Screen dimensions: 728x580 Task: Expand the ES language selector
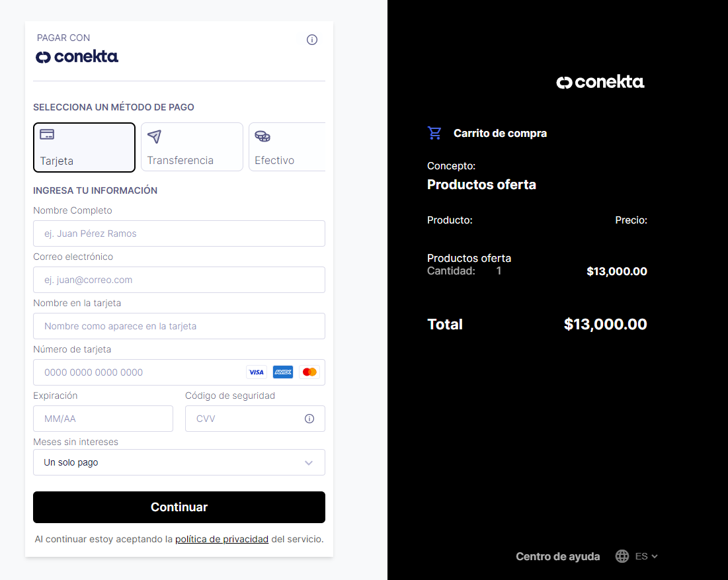[x=646, y=556]
